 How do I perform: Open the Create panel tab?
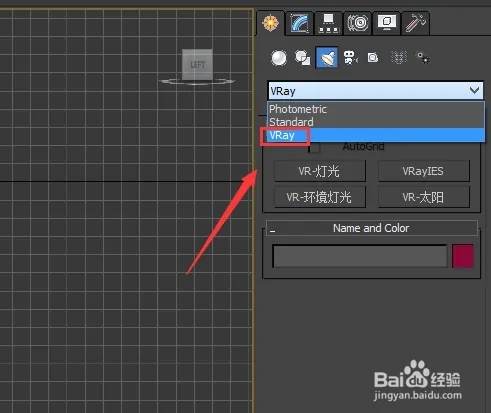pyautogui.click(x=271, y=23)
